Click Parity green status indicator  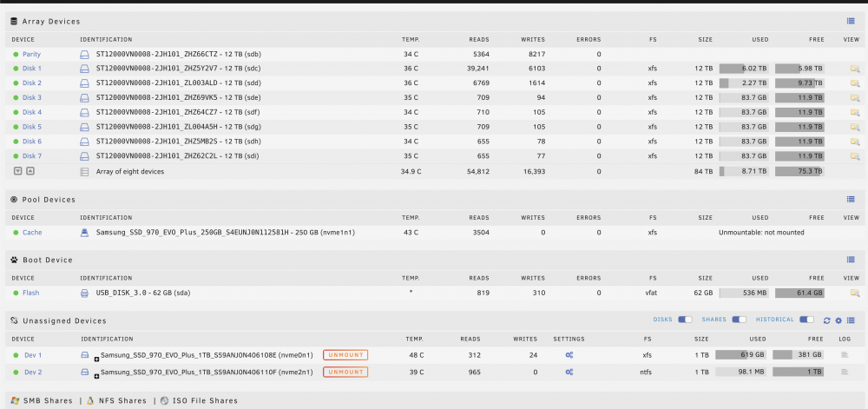click(x=16, y=54)
